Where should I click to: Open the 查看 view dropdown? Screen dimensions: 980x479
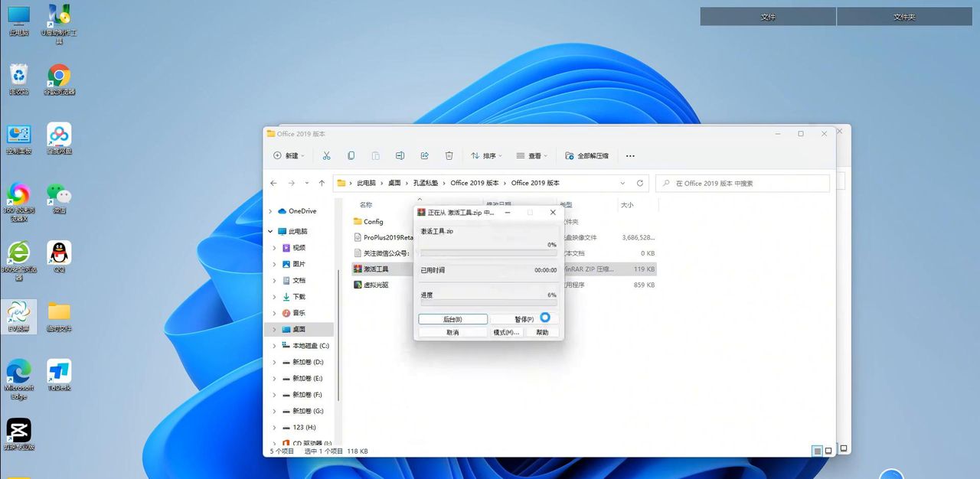[532, 155]
